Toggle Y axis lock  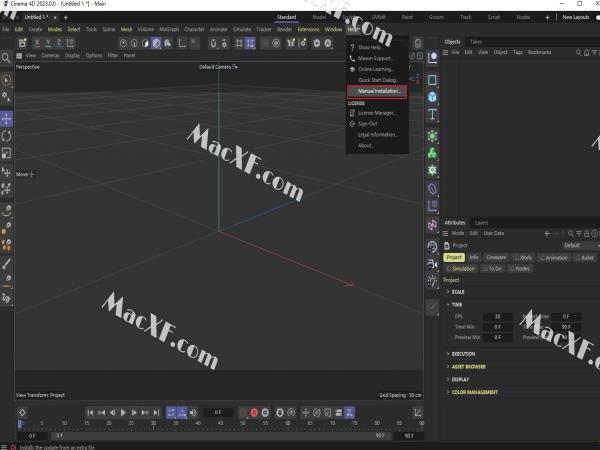(x=48, y=43)
